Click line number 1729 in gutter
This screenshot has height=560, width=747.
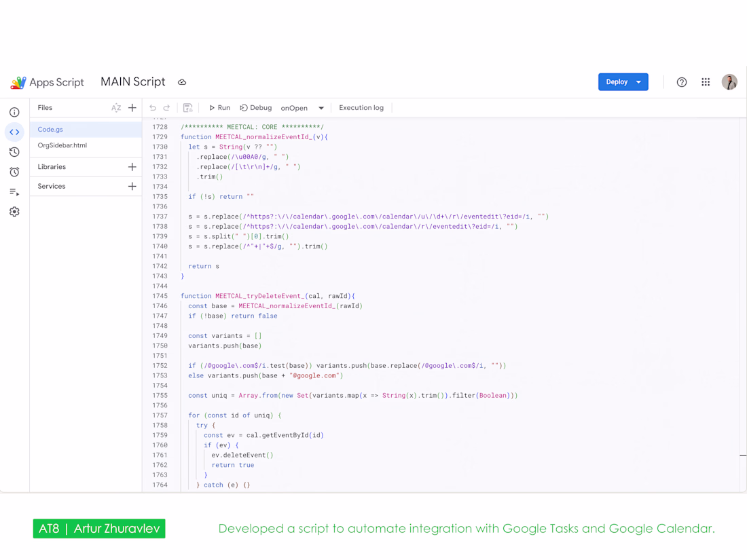160,137
